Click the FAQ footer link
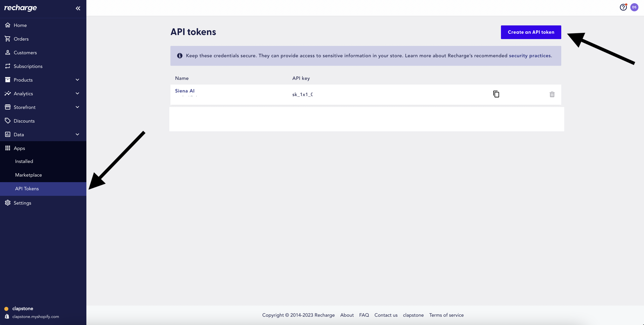Image resolution: width=644 pixels, height=325 pixels. pyautogui.click(x=364, y=315)
